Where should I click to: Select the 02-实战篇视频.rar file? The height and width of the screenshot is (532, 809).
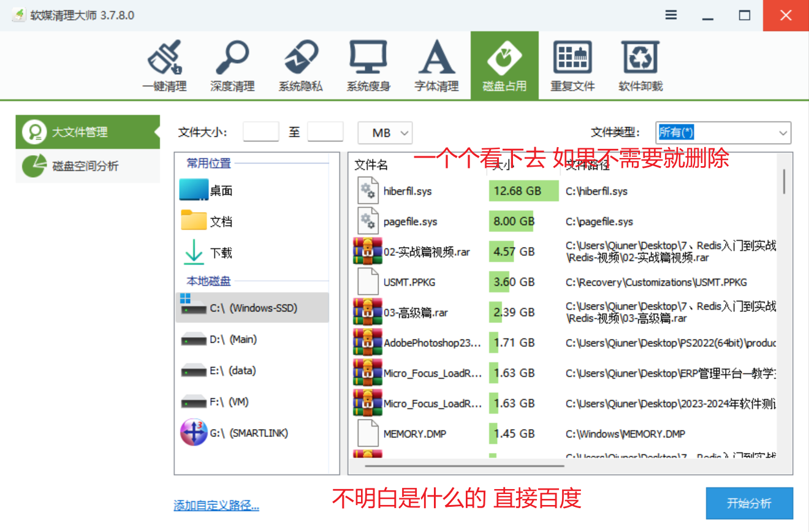pos(427,252)
